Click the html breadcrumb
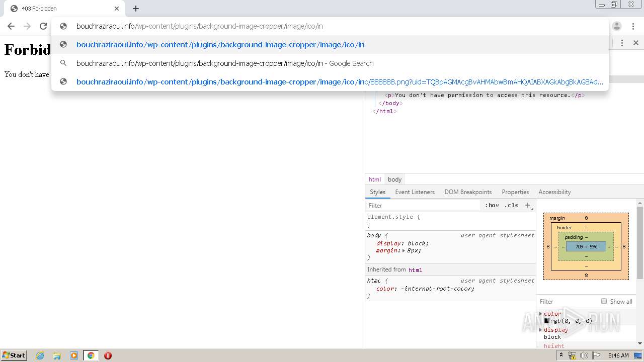The image size is (644, 362). [375, 179]
